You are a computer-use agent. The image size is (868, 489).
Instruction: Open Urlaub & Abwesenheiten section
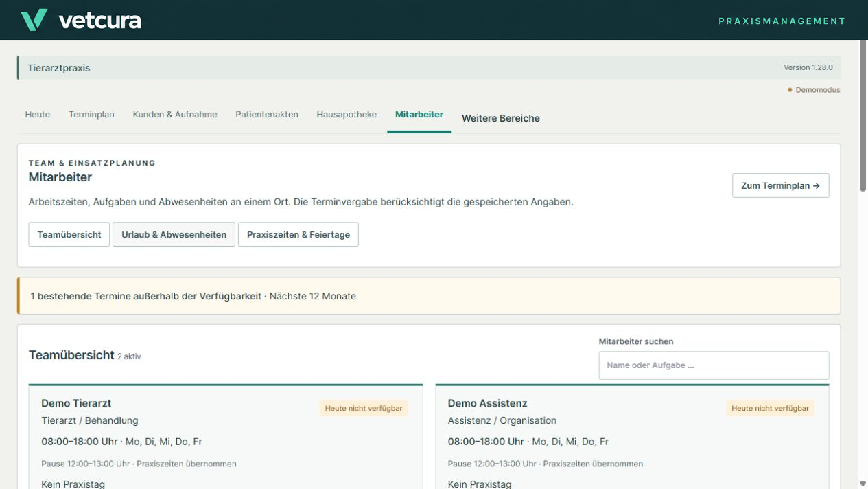pyautogui.click(x=174, y=234)
